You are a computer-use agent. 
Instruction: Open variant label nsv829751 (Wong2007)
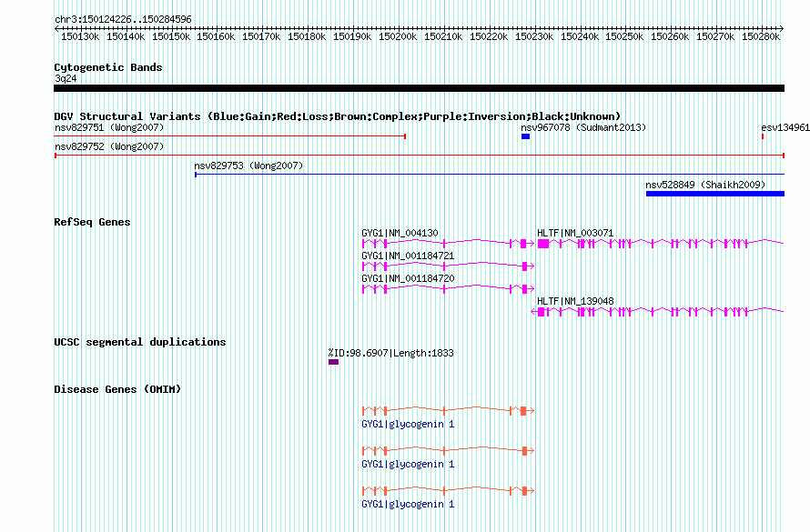click(x=109, y=127)
